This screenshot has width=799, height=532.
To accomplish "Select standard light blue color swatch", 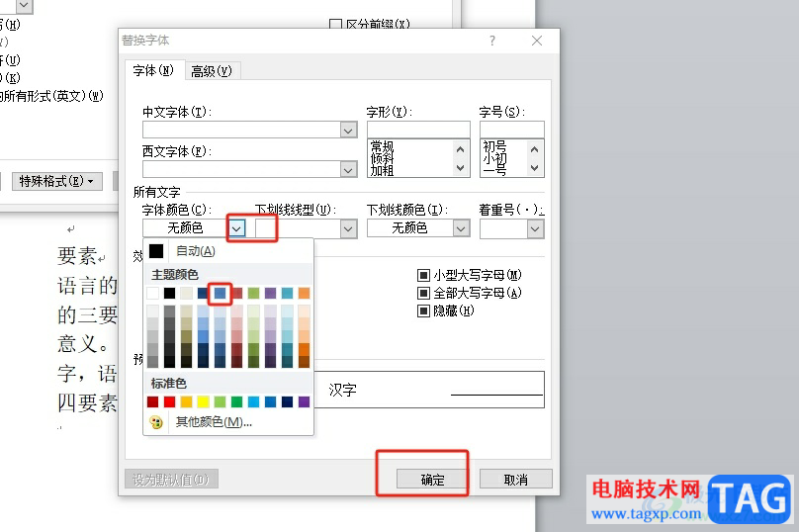I will point(254,402).
